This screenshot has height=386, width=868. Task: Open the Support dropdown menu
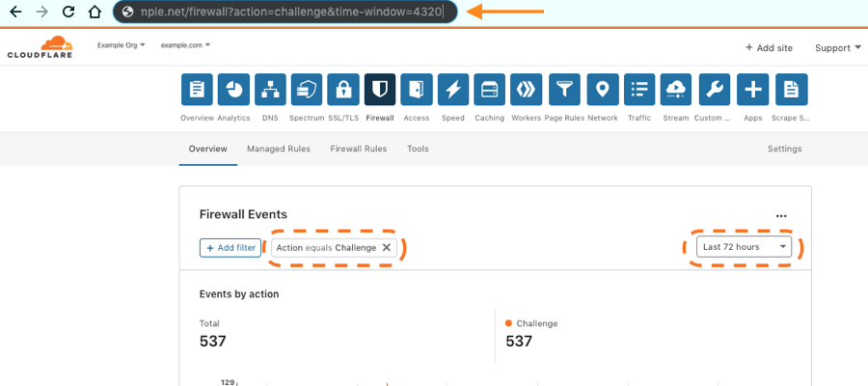point(838,48)
